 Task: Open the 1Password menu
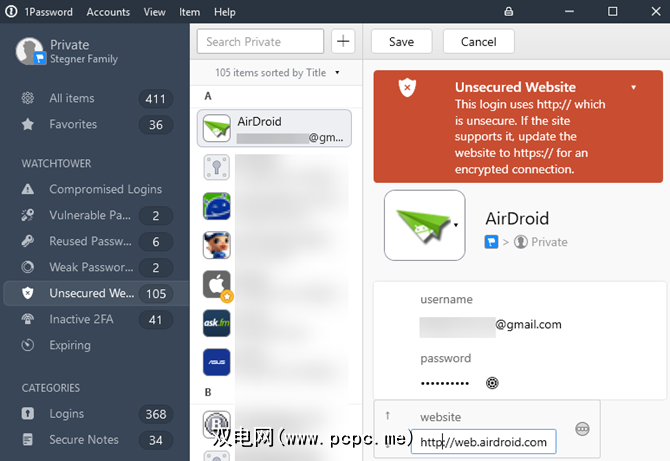point(48,12)
